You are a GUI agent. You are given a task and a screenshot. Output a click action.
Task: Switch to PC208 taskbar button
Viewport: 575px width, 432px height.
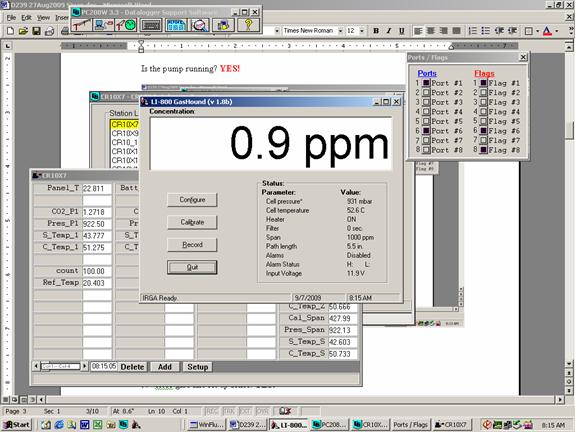click(329, 425)
